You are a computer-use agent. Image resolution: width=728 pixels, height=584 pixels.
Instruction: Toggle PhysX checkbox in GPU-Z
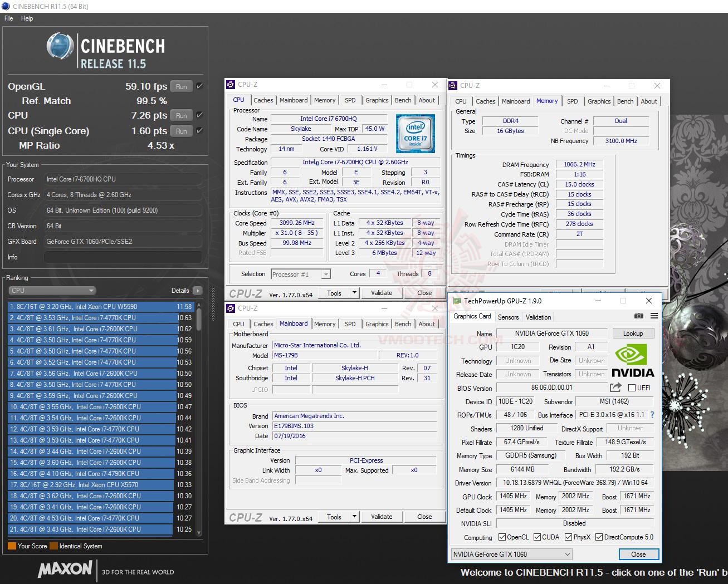click(568, 537)
